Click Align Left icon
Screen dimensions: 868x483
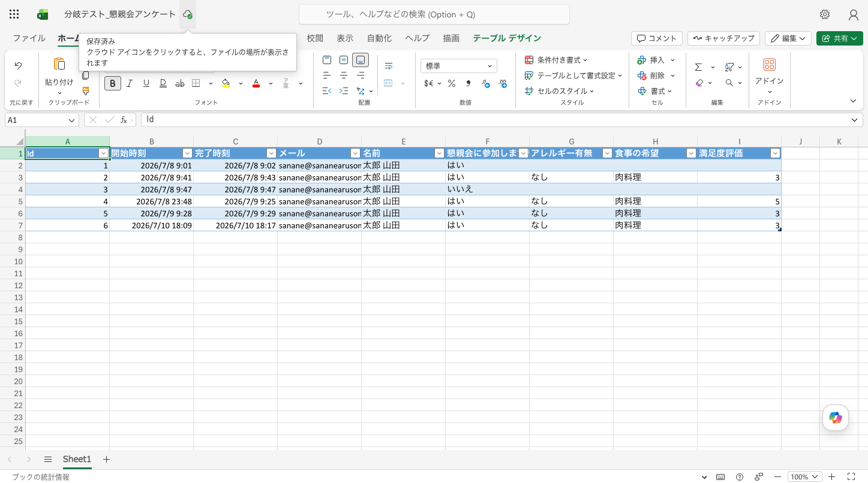pos(327,76)
